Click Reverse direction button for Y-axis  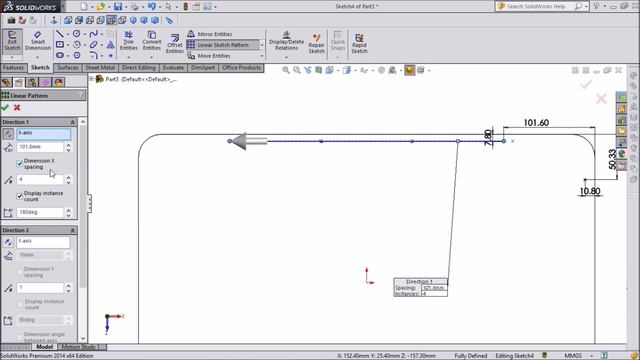point(8,242)
